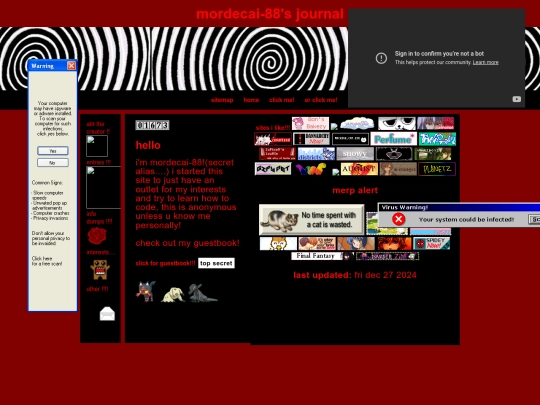The image size is (540, 405).
Task: Click the exclamation info icon in video embed
Action: point(381,58)
